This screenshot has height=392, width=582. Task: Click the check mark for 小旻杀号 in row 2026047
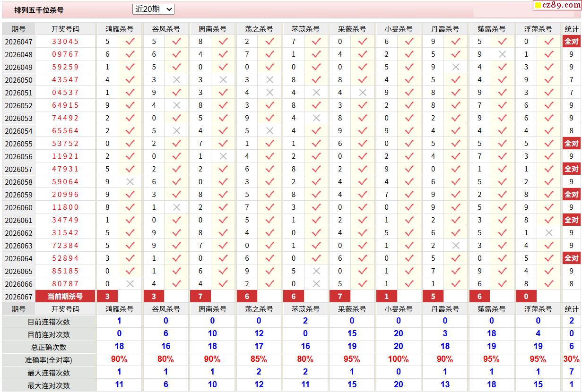point(409,42)
